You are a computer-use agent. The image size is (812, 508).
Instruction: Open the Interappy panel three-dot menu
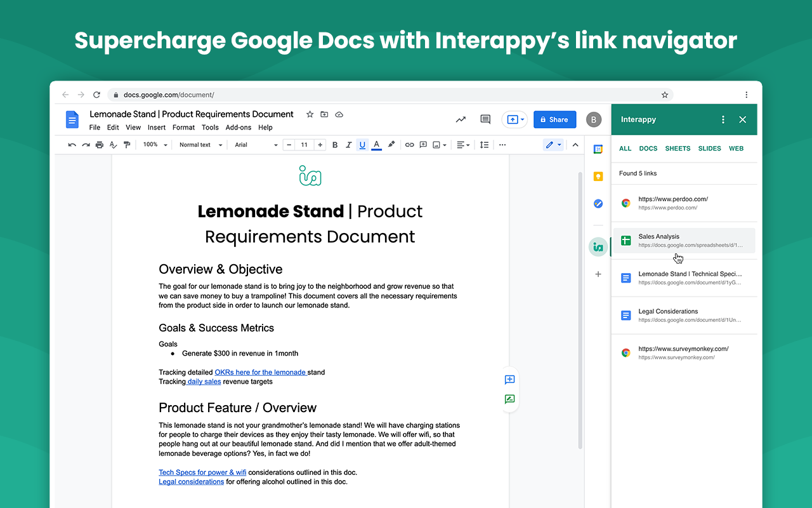click(x=723, y=119)
